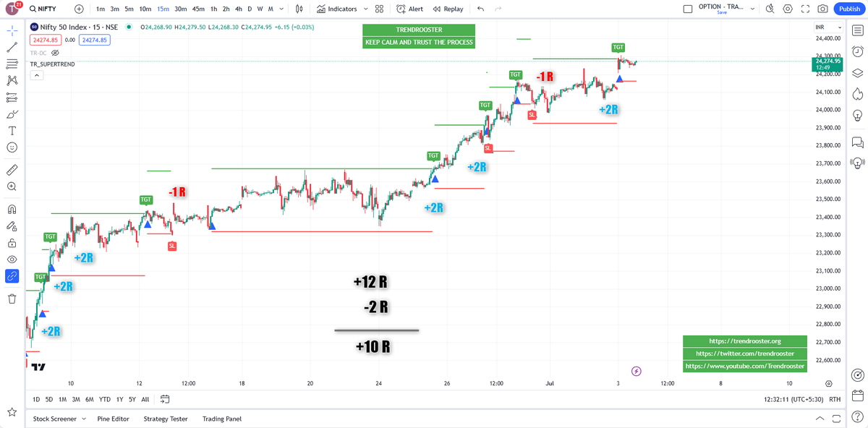
Task: Switch to 5m timeframe
Action: click(129, 9)
